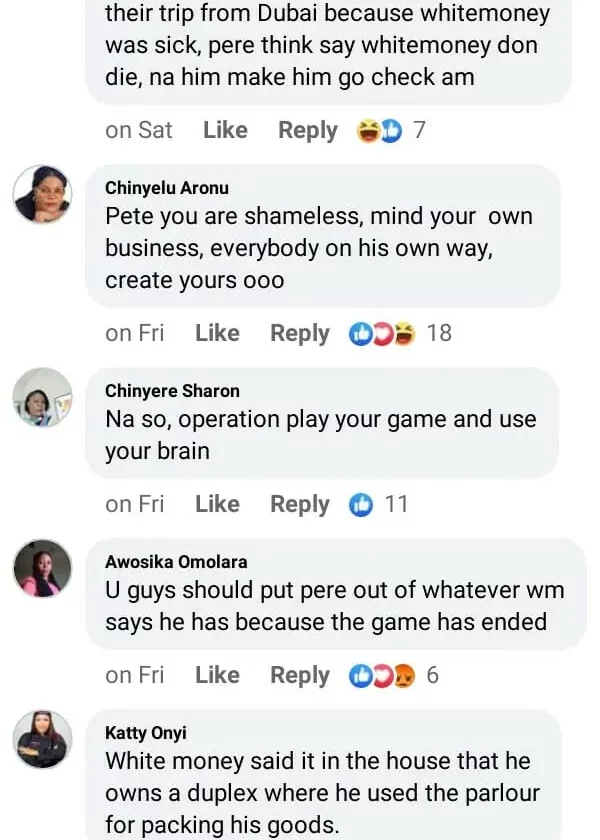Image resolution: width=600 pixels, height=840 pixels.
Task: Reply to the comment posted on Sat
Action: point(307,131)
